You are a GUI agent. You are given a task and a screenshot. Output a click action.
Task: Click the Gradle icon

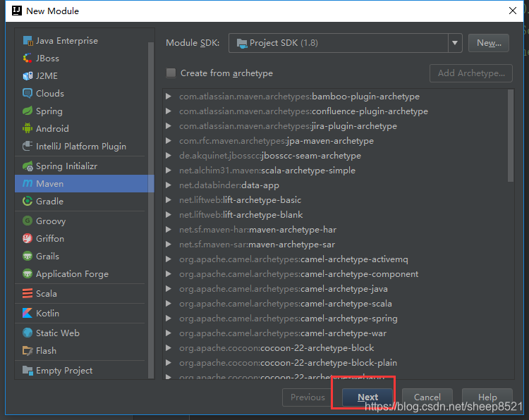point(28,201)
